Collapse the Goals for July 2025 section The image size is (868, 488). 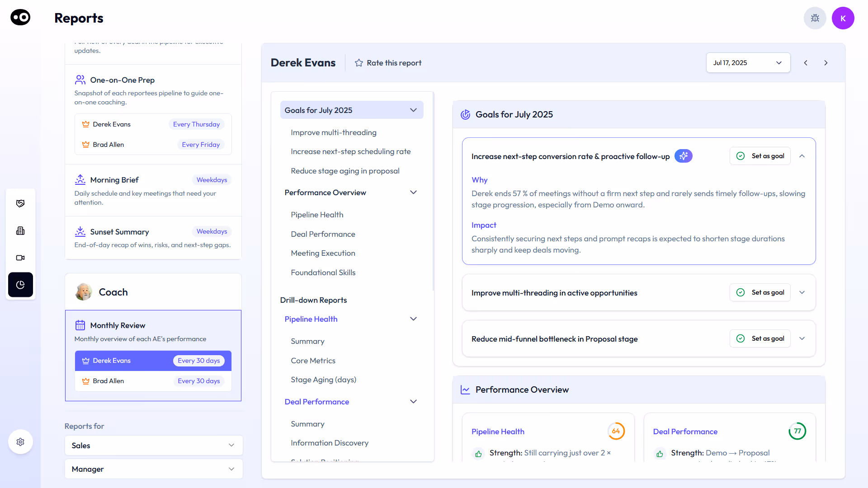pyautogui.click(x=413, y=110)
